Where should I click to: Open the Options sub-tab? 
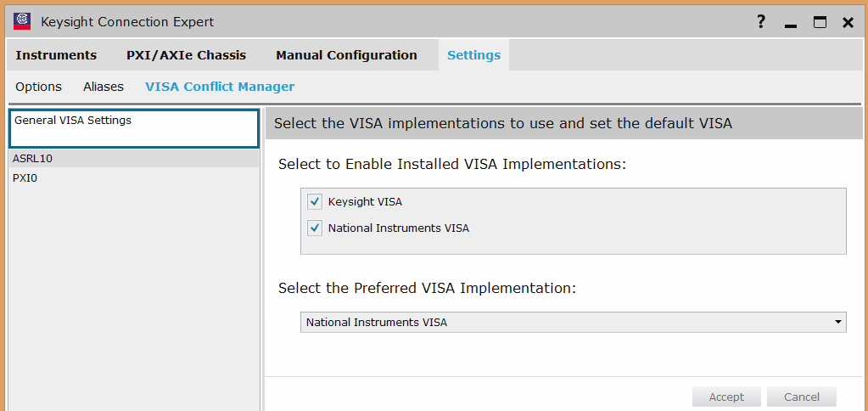coord(38,87)
